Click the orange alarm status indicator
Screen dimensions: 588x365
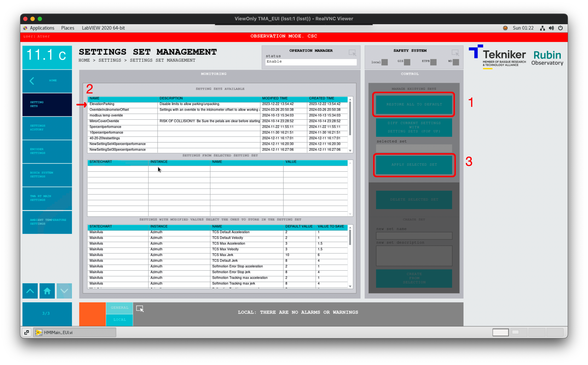pos(92,314)
